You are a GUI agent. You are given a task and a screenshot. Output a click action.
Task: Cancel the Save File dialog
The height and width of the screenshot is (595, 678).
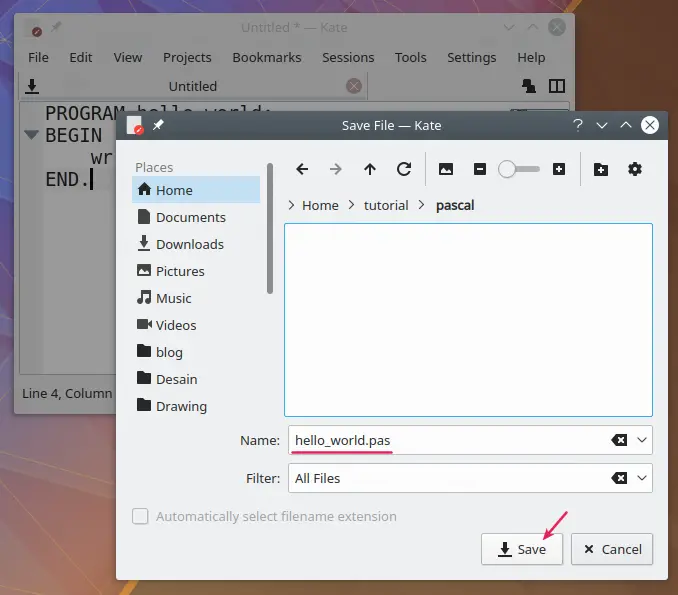click(x=612, y=549)
